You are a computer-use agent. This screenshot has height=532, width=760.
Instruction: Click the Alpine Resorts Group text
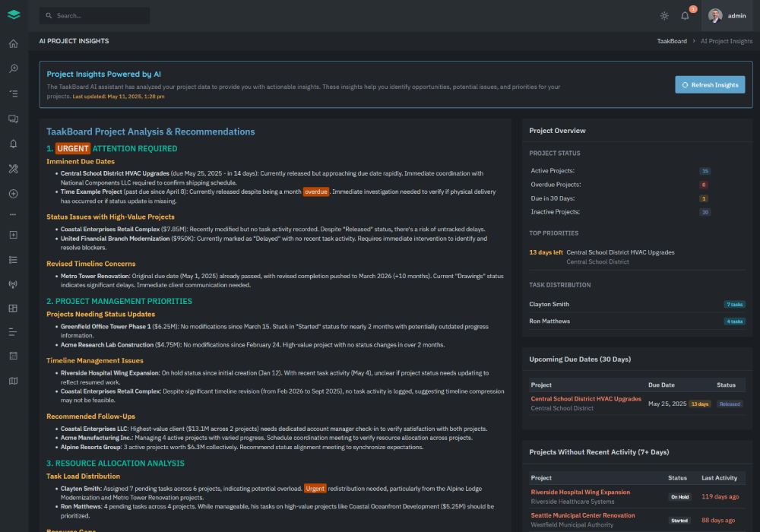pos(91,447)
